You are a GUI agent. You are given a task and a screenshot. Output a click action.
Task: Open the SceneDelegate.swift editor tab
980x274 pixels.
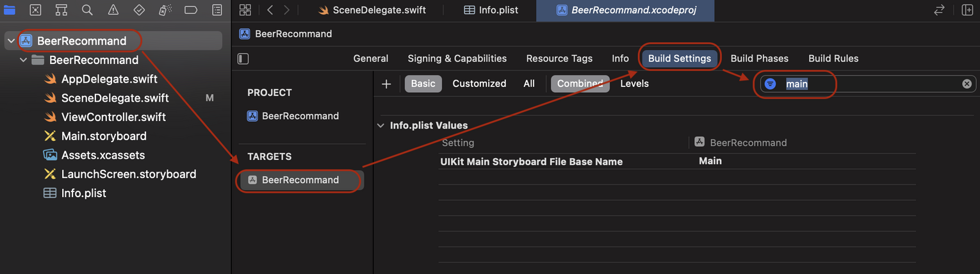coord(372,10)
